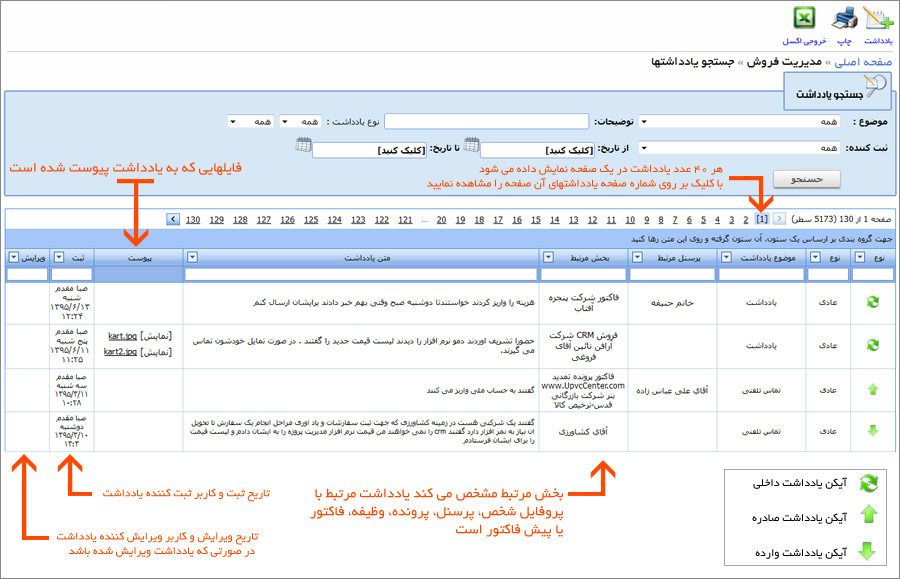Open the kart.jpg attachment link

pos(122,336)
